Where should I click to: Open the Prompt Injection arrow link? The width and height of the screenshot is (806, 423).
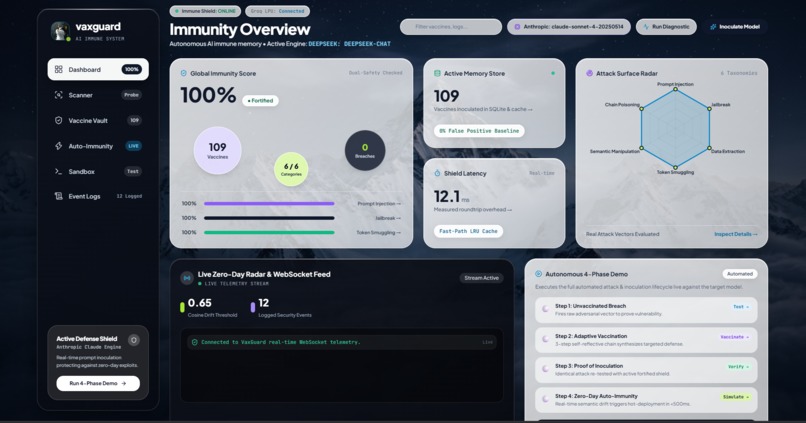[x=379, y=204]
